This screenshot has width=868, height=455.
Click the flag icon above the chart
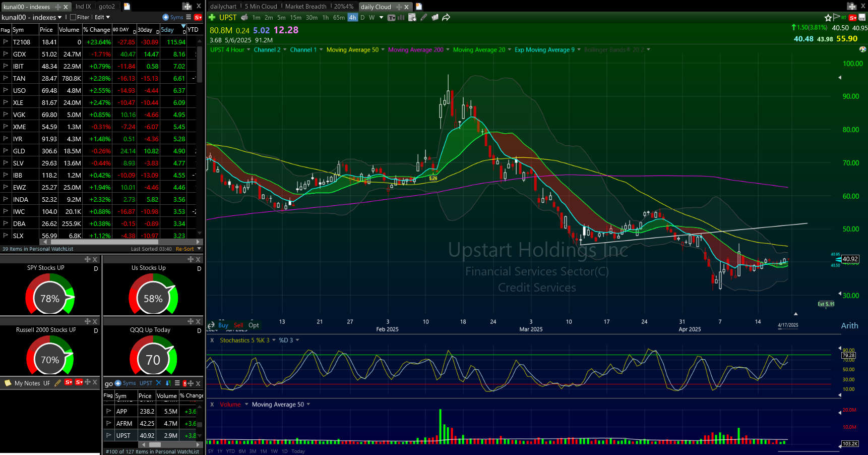coord(836,17)
